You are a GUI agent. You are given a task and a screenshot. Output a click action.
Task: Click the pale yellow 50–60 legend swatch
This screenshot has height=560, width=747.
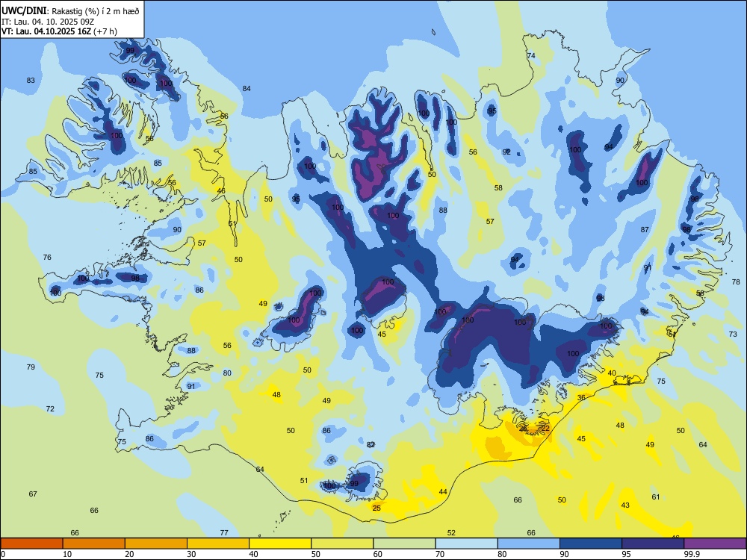click(342, 544)
